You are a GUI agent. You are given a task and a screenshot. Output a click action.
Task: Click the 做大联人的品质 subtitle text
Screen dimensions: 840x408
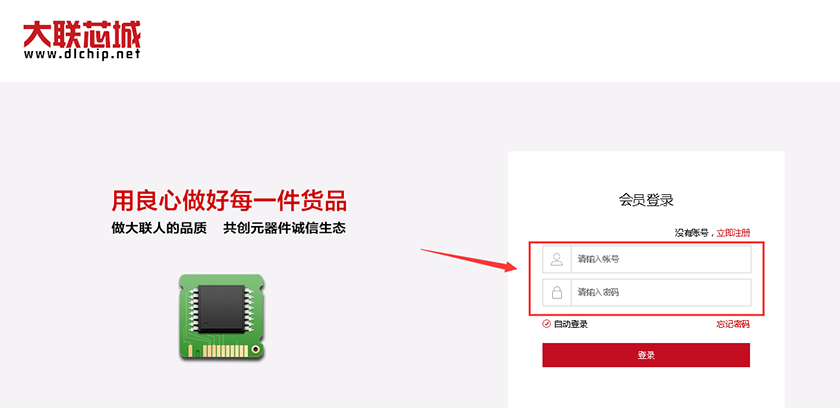(159, 228)
